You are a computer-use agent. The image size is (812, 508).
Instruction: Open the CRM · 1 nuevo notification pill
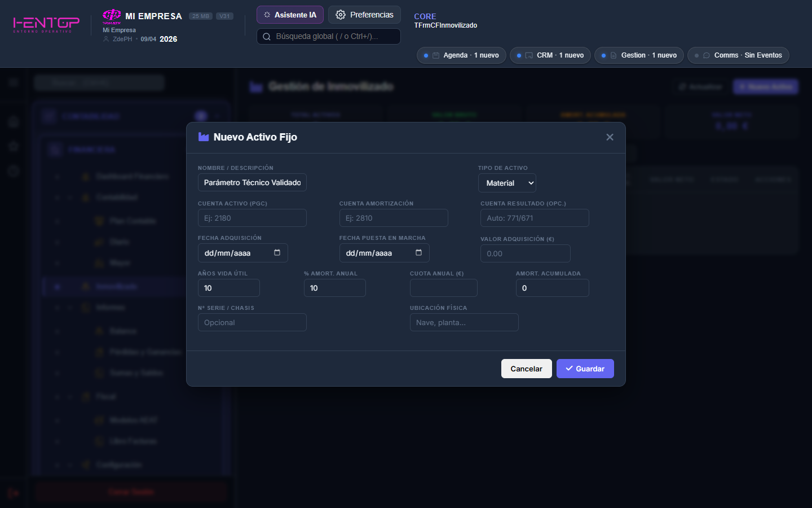pyautogui.click(x=550, y=55)
